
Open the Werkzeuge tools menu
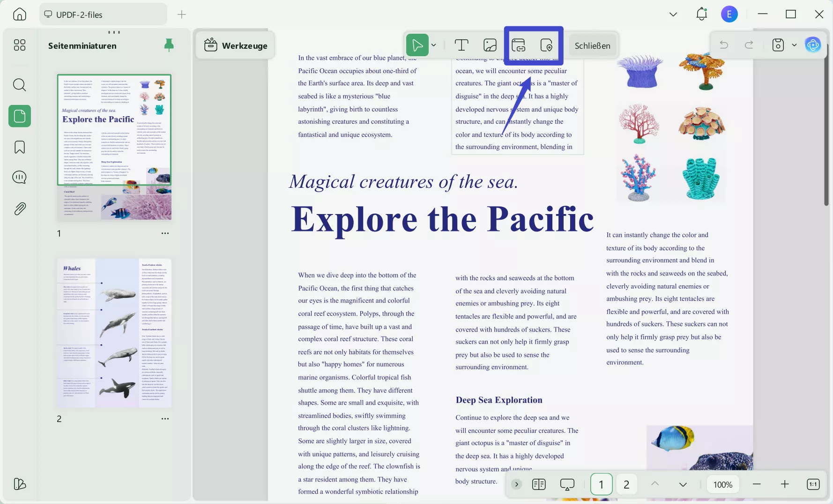tap(236, 45)
